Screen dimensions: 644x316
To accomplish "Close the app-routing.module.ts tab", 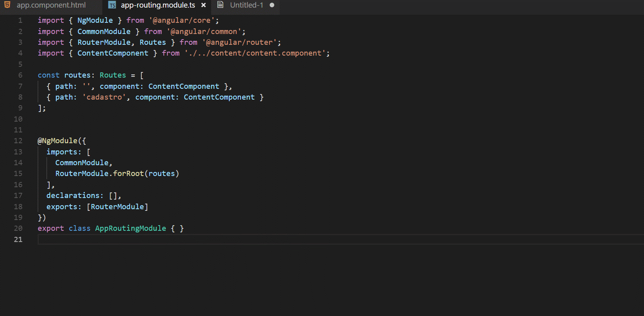I will (204, 5).
